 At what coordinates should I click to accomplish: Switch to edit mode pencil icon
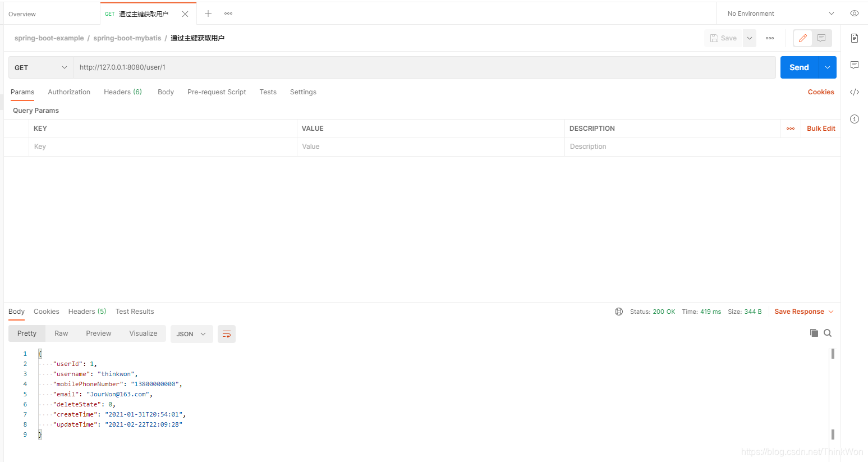tap(803, 38)
